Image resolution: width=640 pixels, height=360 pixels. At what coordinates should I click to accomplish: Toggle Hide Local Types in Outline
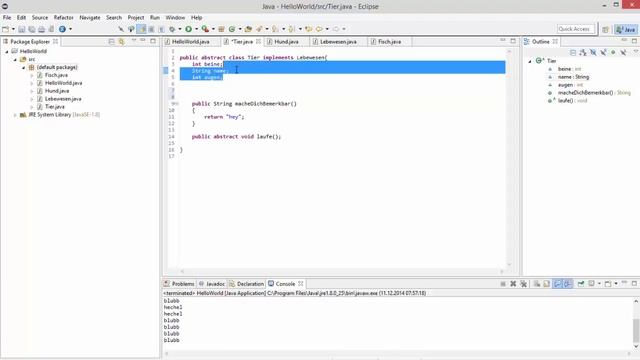click(623, 53)
